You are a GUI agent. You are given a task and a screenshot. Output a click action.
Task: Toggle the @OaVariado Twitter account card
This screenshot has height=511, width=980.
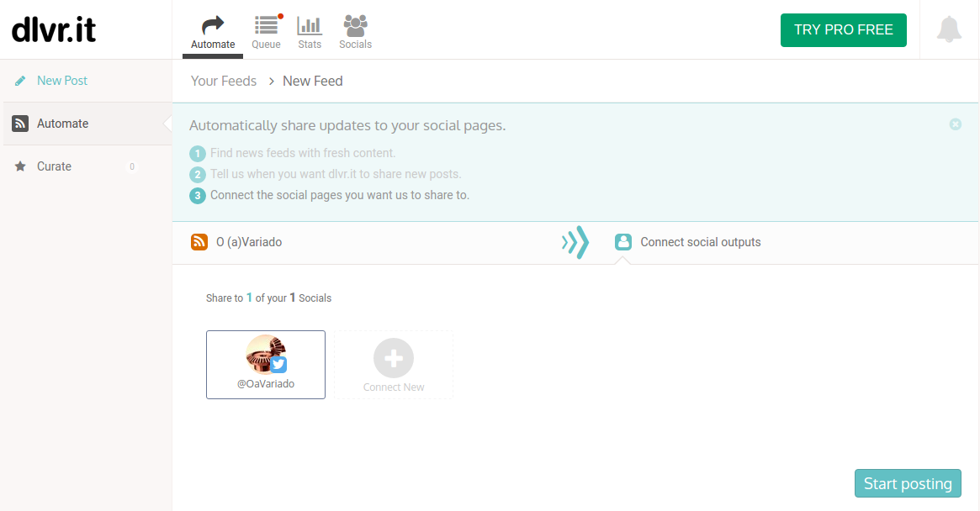click(266, 365)
